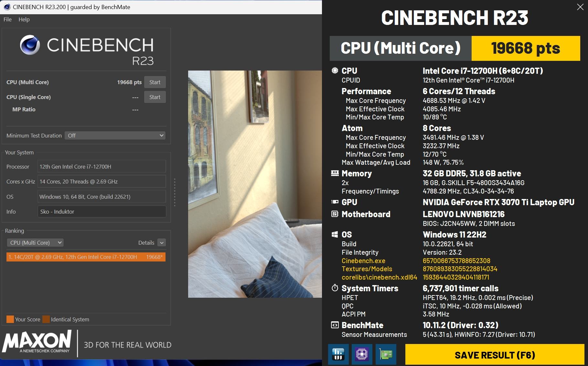Click the CPU (Multi Core) 19668 pts score
The width and height of the screenshot is (588, 366).
pos(129,82)
